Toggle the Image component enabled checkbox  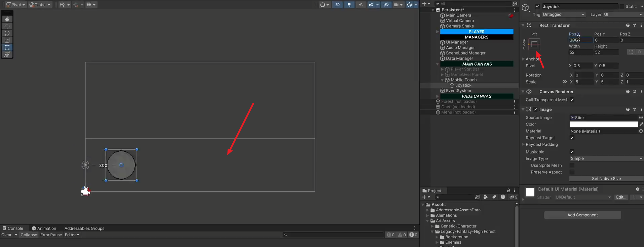pos(535,109)
